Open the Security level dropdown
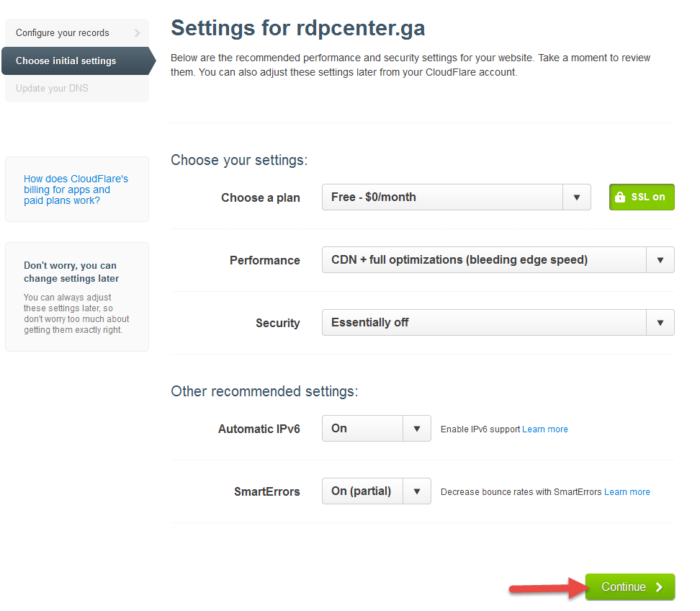This screenshot has width=700, height=611. point(484,323)
